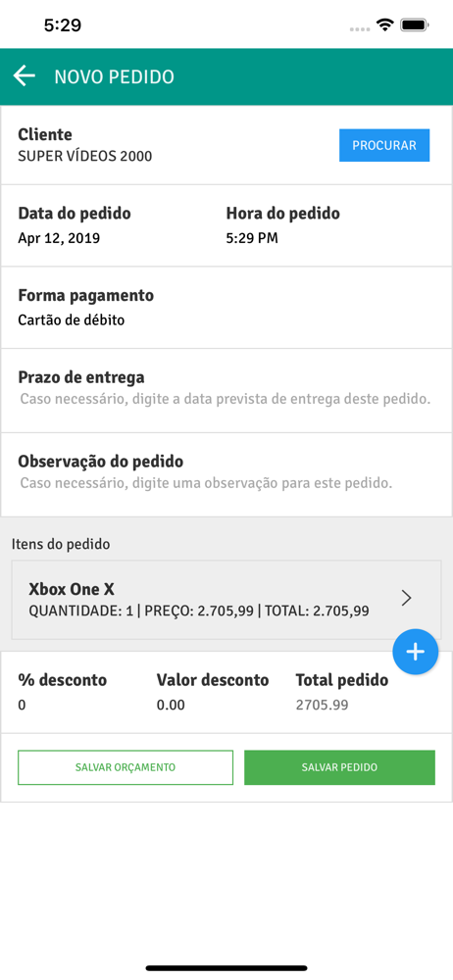This screenshot has width=453, height=980.
Task: Open the Xbox One X order item
Action: coord(226,600)
